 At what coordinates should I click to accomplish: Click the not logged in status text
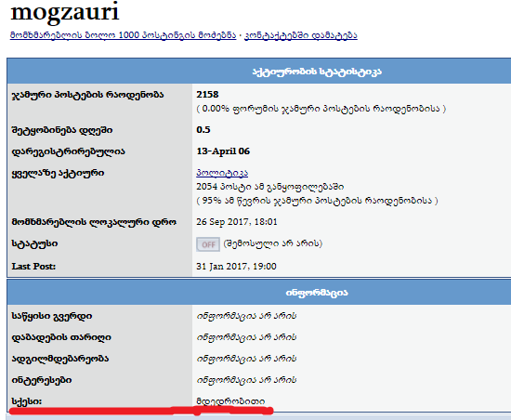273,243
